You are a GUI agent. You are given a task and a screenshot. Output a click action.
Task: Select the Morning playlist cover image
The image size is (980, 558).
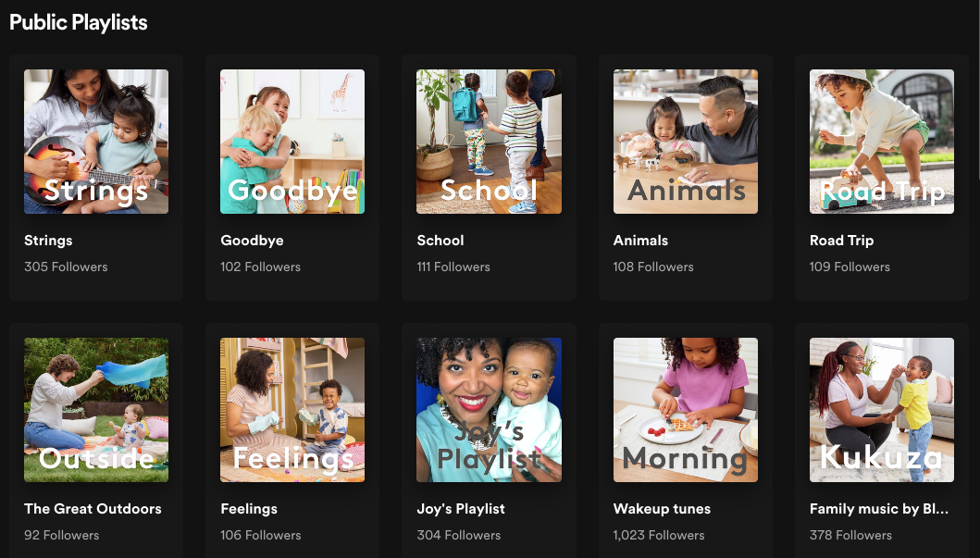pyautogui.click(x=686, y=410)
